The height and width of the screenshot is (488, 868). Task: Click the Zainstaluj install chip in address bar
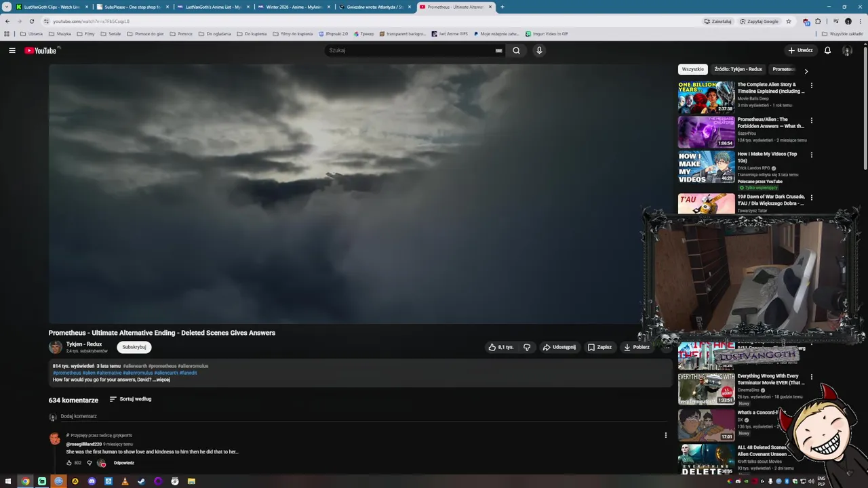[717, 21]
